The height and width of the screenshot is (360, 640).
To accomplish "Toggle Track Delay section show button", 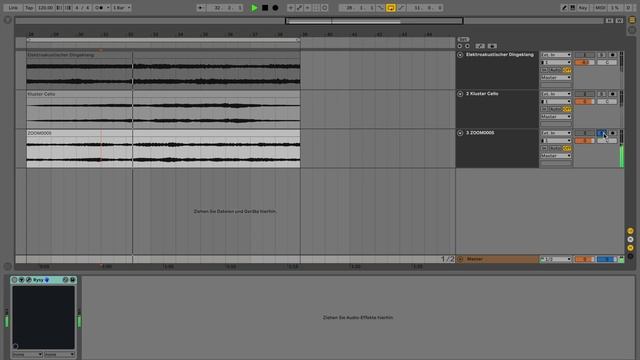I will click(x=630, y=256).
